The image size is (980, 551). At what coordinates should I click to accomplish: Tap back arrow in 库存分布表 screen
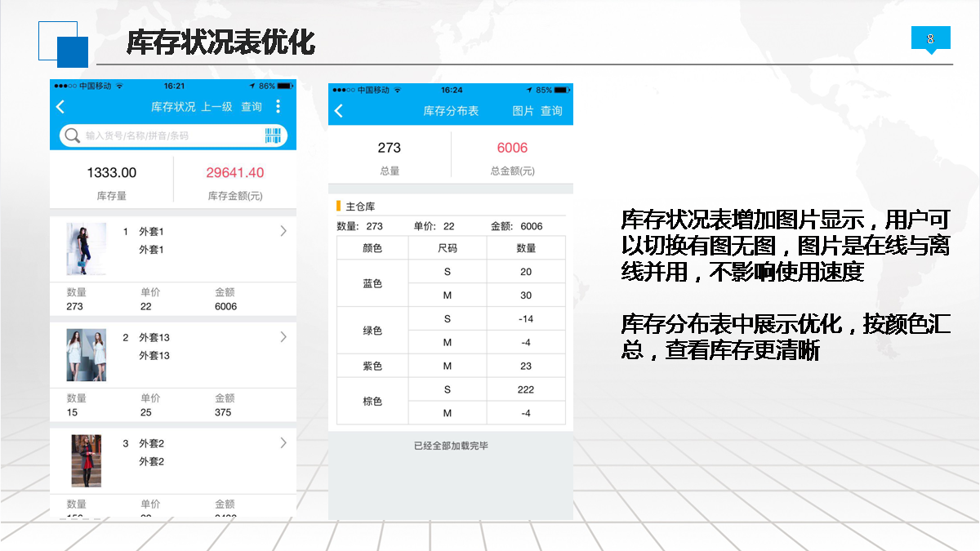(x=339, y=111)
